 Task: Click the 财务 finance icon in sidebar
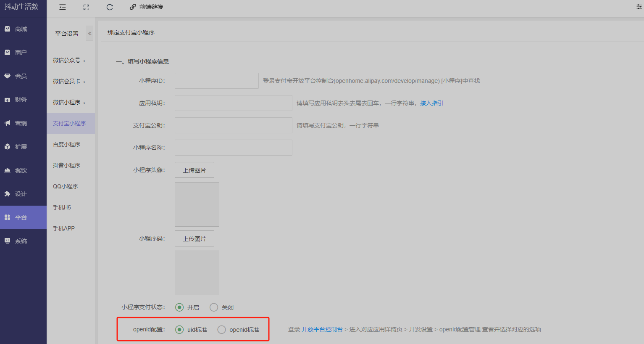click(x=7, y=100)
